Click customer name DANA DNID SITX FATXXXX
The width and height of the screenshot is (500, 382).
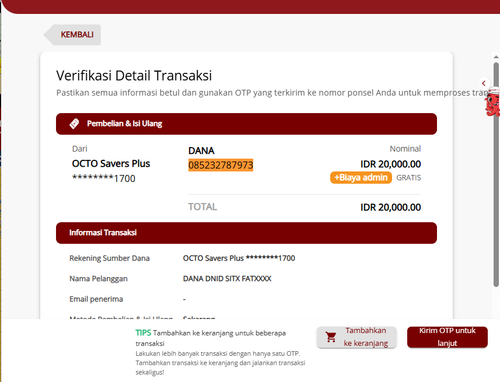[x=227, y=279]
